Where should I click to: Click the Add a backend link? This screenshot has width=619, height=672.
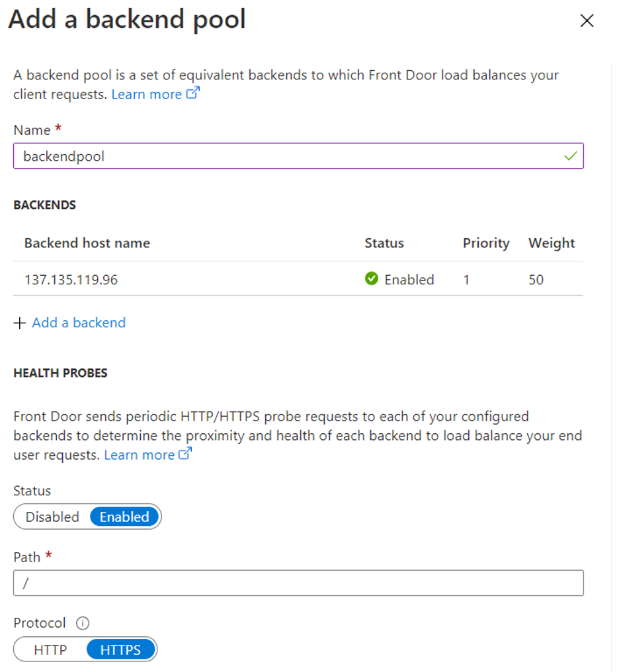[x=79, y=323]
